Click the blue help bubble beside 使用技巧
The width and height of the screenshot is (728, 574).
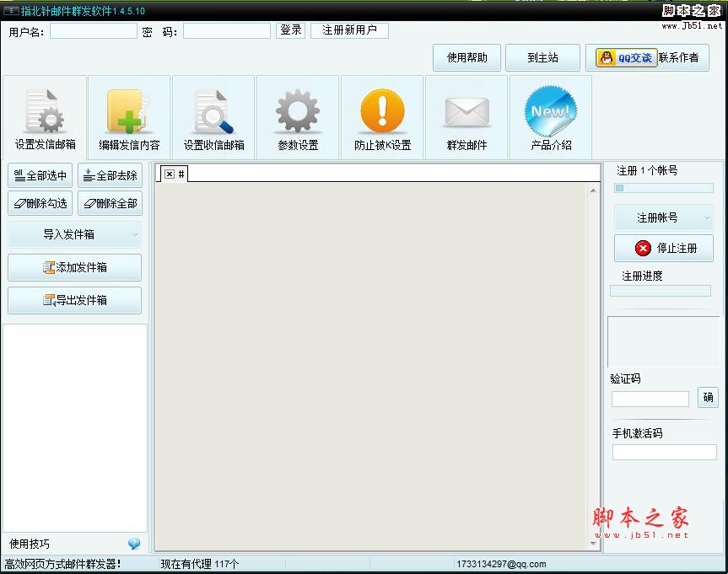(134, 544)
